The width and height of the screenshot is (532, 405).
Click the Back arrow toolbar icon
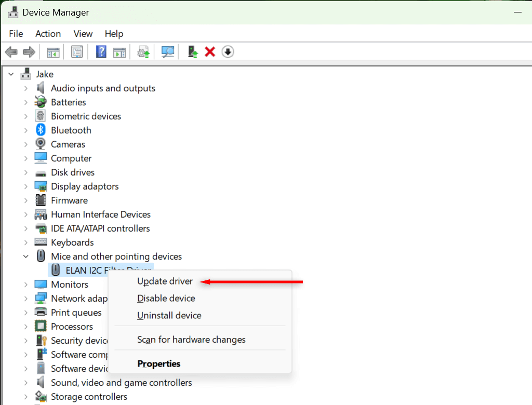click(11, 52)
